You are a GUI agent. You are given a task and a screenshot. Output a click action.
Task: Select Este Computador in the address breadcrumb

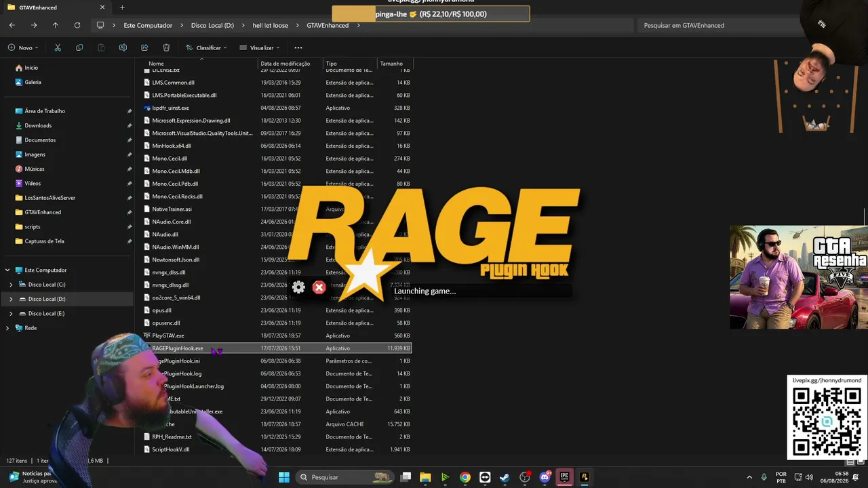148,25
